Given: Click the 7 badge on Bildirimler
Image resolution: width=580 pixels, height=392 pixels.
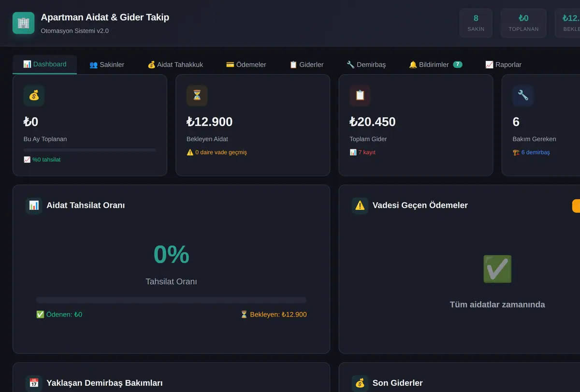Looking at the screenshot, I should tap(458, 64).
